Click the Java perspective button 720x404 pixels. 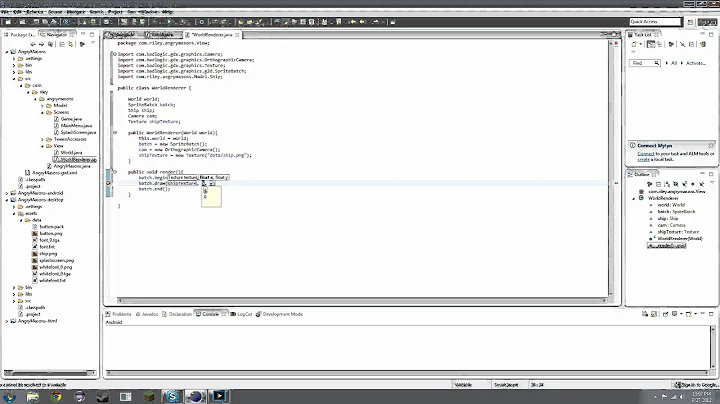pyautogui.click(x=707, y=22)
